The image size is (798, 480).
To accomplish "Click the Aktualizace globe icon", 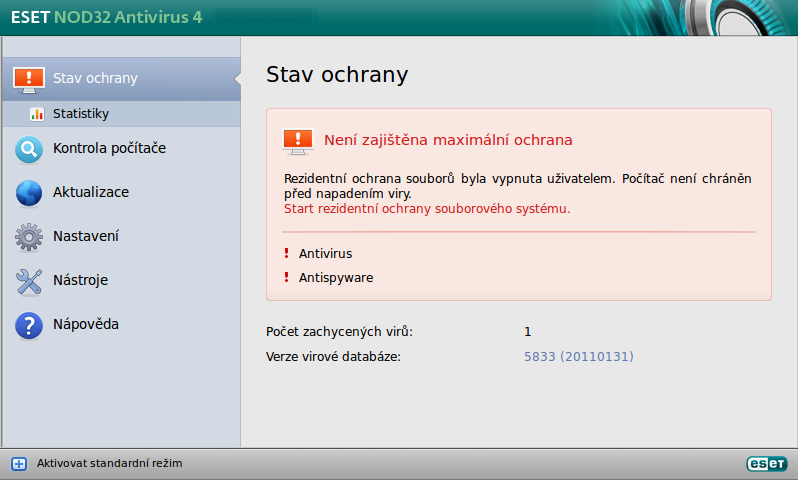I will point(29,193).
